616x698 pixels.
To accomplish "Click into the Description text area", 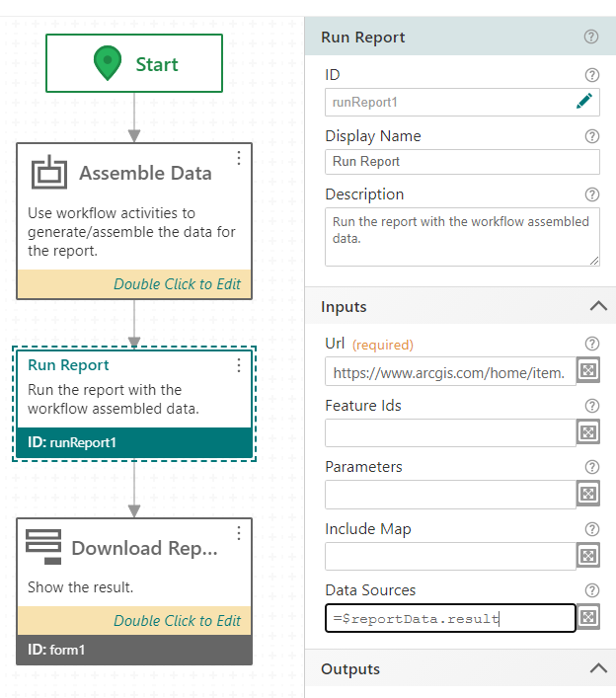I will pos(461,236).
